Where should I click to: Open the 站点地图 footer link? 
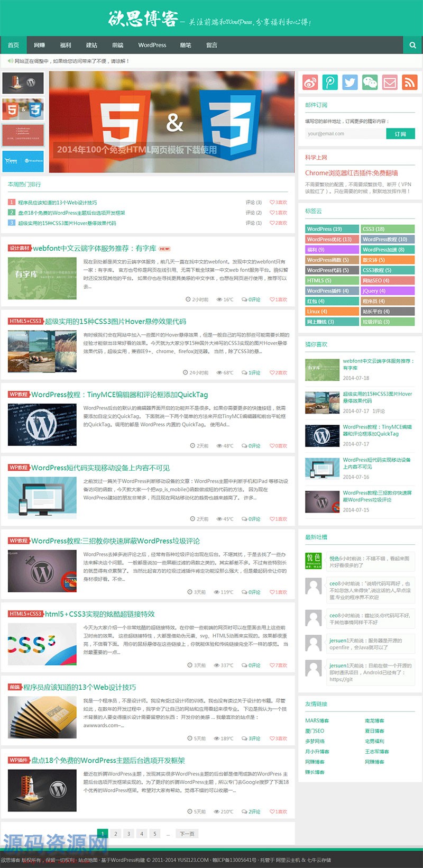pos(87,860)
